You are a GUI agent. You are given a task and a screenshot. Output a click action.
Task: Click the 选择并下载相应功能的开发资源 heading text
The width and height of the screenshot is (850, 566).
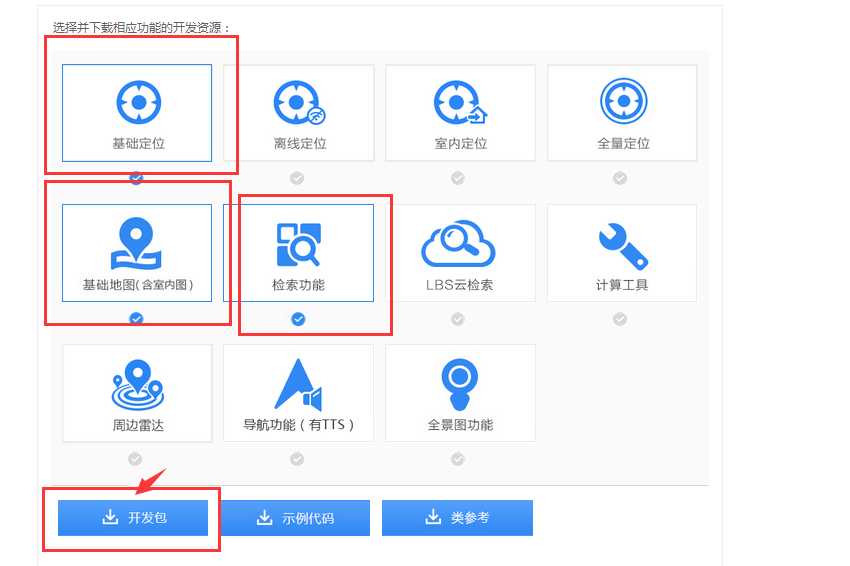tap(141, 27)
